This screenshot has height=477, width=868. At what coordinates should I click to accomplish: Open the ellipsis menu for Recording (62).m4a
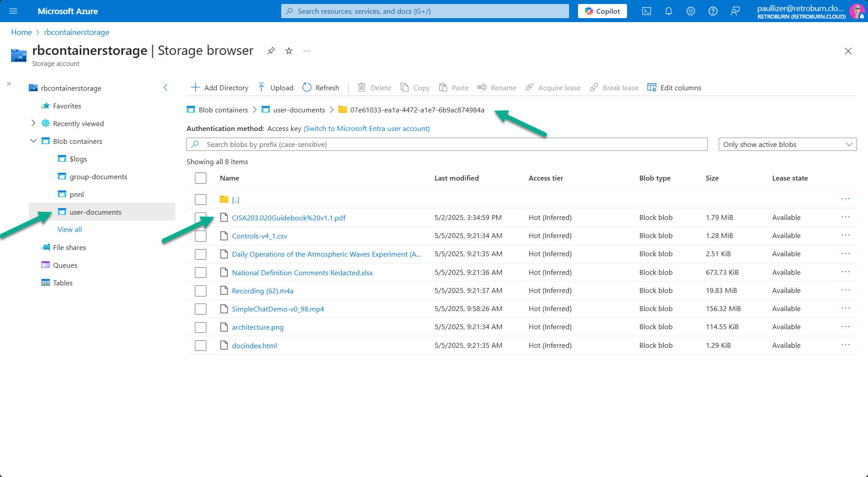[845, 290]
